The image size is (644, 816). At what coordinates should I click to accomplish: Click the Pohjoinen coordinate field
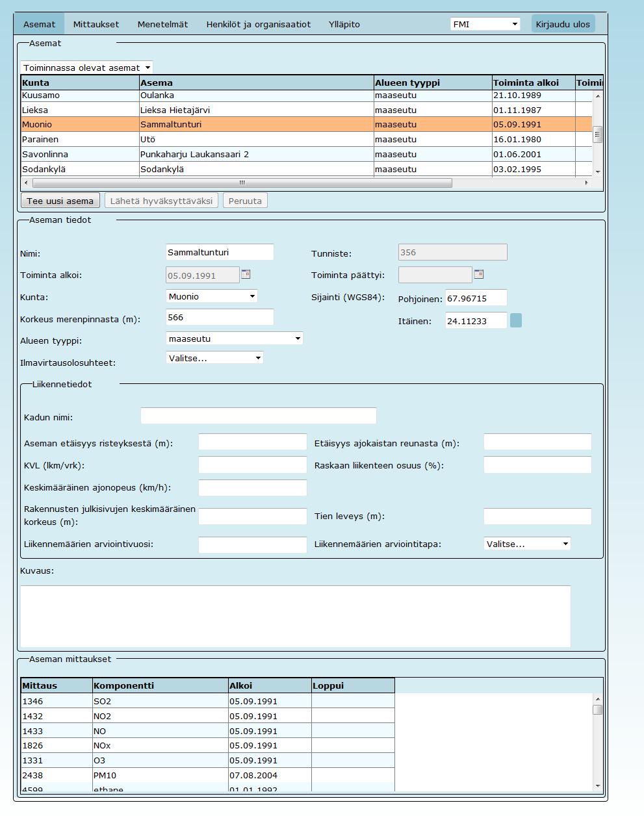pos(476,298)
